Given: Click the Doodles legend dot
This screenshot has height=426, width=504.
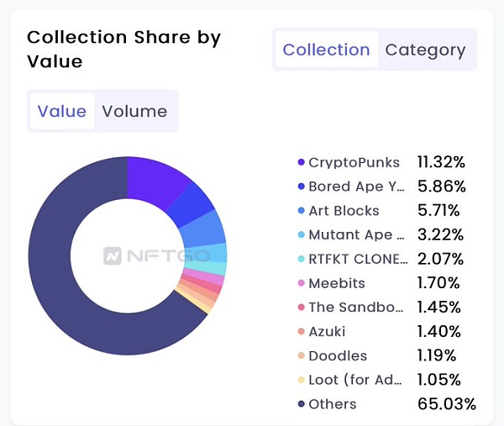Looking at the screenshot, I should [x=301, y=356].
